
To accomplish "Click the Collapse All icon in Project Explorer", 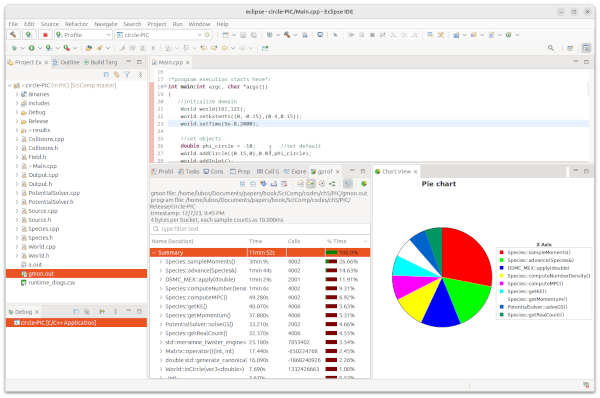I will pos(106,75).
